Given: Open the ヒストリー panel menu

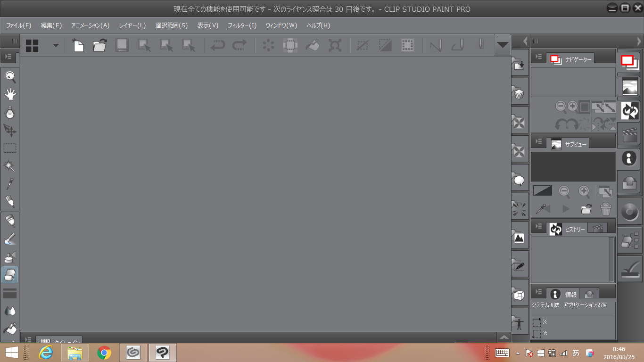Looking at the screenshot, I should 538,227.
